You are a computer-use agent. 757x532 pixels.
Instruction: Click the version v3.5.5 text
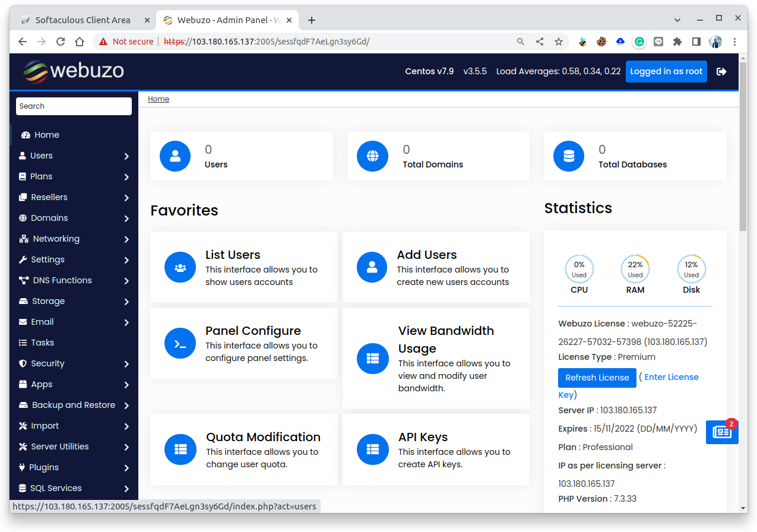coord(475,71)
